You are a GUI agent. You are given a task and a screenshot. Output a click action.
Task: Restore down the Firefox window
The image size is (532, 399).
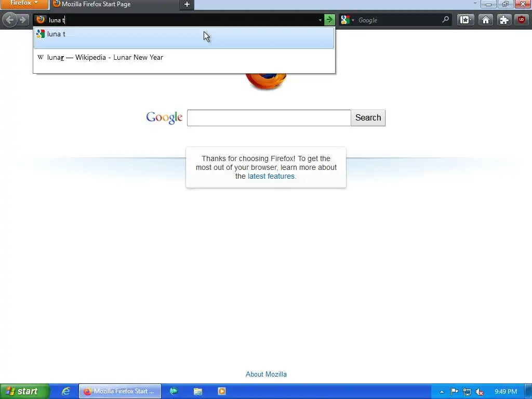pos(505,4)
